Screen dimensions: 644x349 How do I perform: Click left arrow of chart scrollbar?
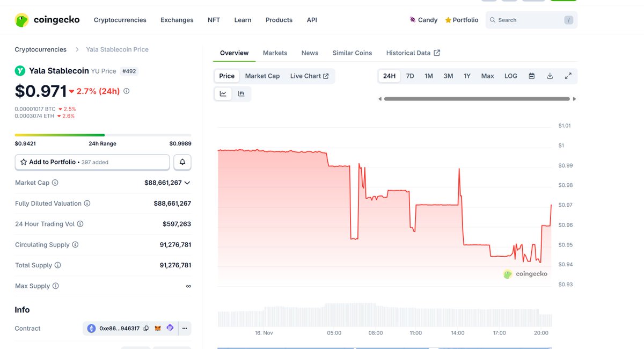pyautogui.click(x=380, y=99)
